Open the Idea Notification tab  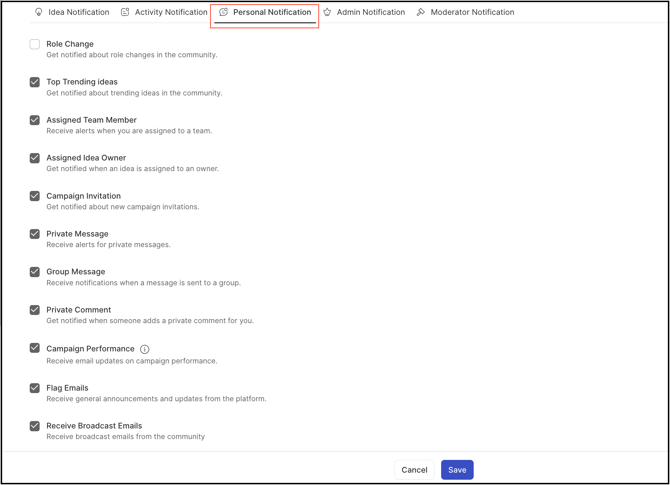point(78,13)
